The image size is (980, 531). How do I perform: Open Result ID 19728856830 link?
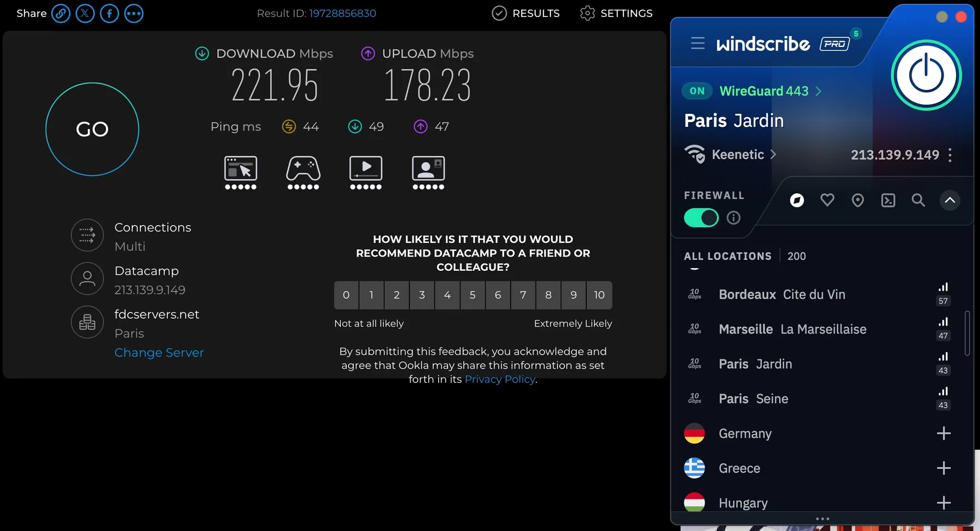pos(342,14)
